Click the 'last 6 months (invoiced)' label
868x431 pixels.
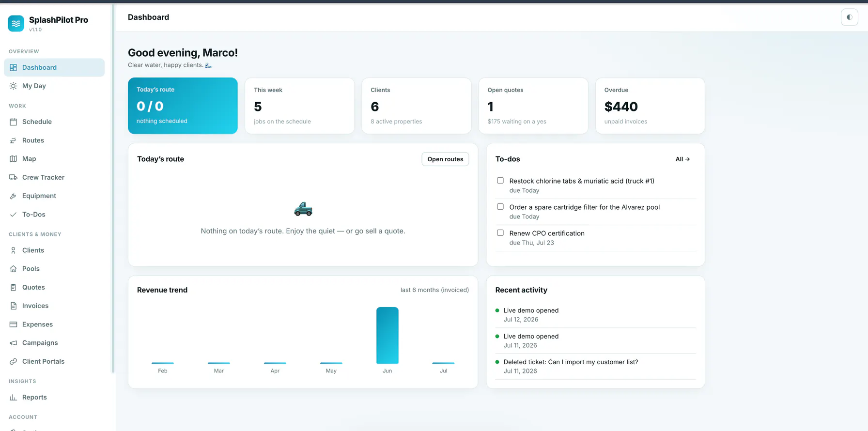(x=434, y=290)
